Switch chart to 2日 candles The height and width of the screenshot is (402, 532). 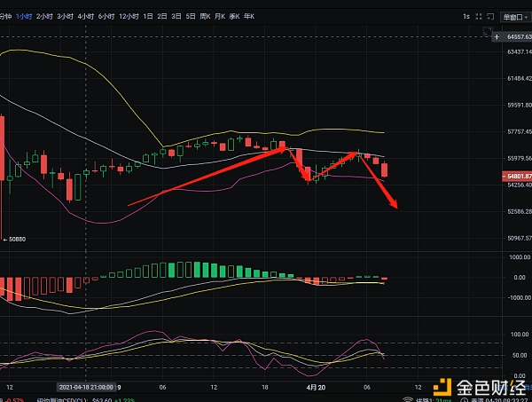[162, 16]
